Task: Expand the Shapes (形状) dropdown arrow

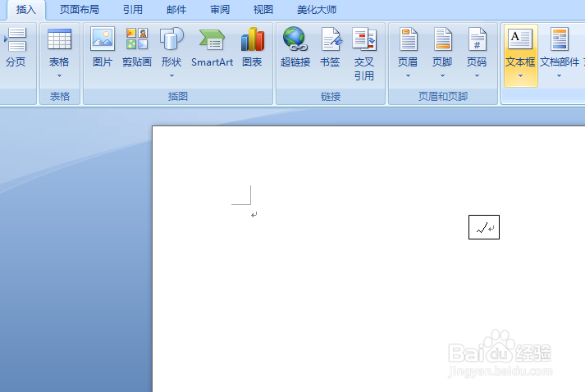Action: tap(171, 75)
